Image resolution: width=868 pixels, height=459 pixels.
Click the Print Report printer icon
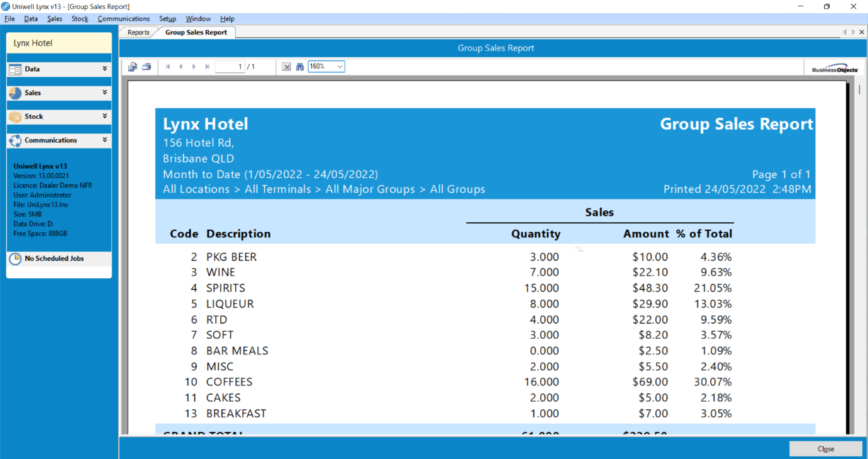click(147, 67)
